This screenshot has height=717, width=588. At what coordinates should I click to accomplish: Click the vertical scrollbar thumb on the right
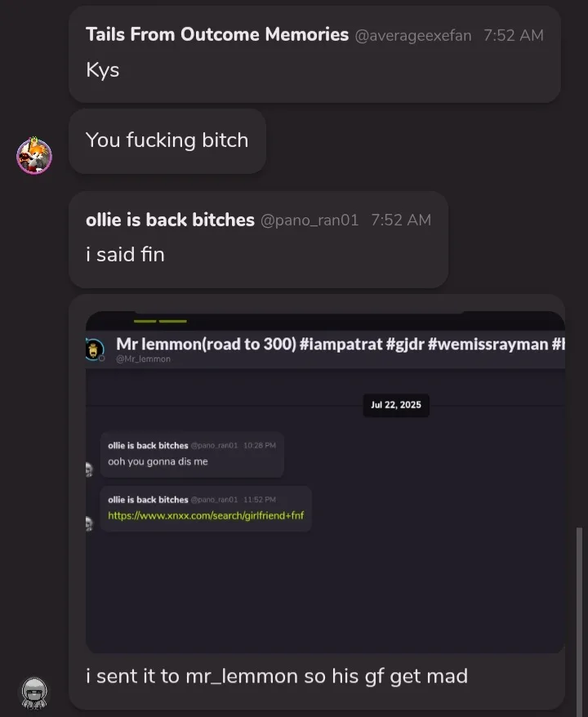(x=579, y=620)
